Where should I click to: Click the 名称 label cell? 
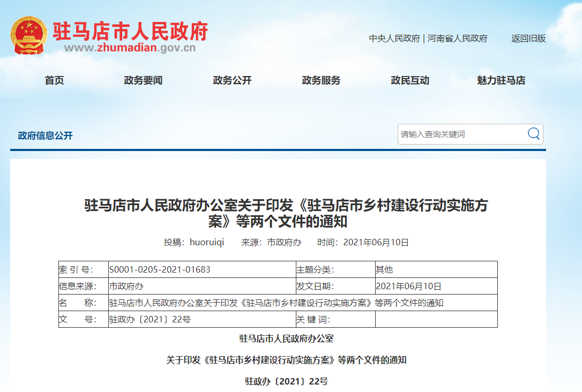coord(84,303)
